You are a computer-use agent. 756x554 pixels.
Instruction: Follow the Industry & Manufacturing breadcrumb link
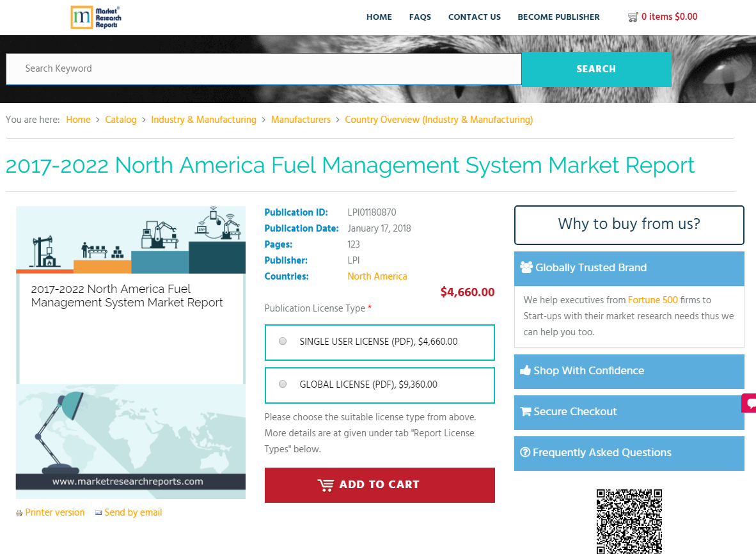203,120
